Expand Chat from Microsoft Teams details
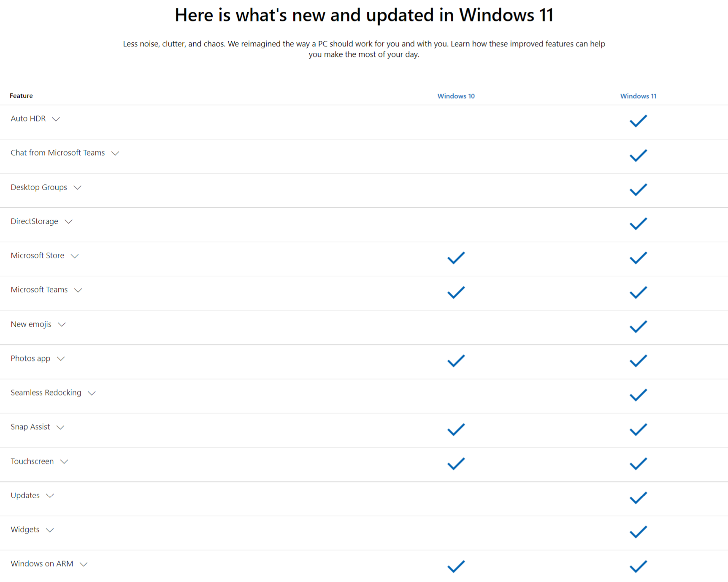Viewport: 728px width, 582px height. point(115,153)
